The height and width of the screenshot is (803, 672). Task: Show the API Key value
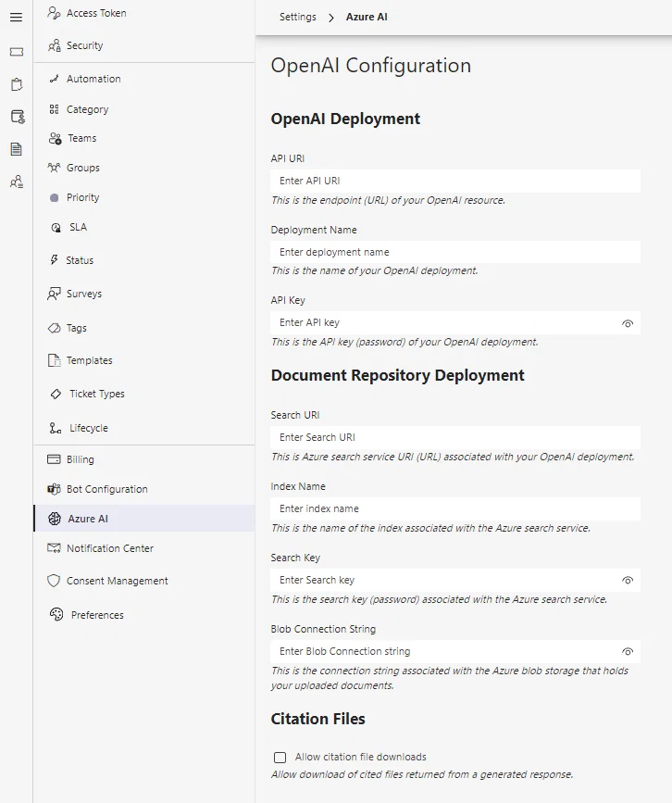tap(628, 323)
